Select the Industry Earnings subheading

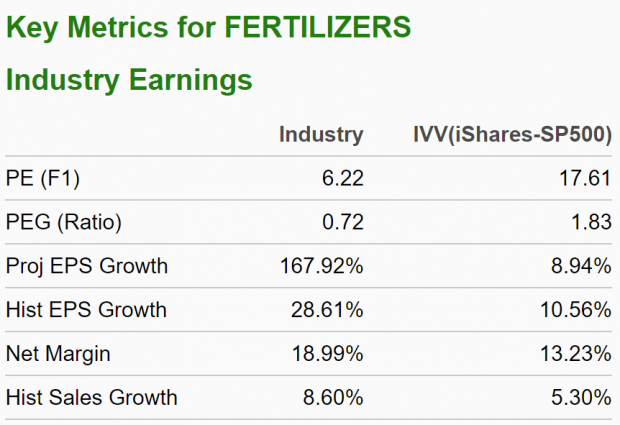(x=129, y=80)
